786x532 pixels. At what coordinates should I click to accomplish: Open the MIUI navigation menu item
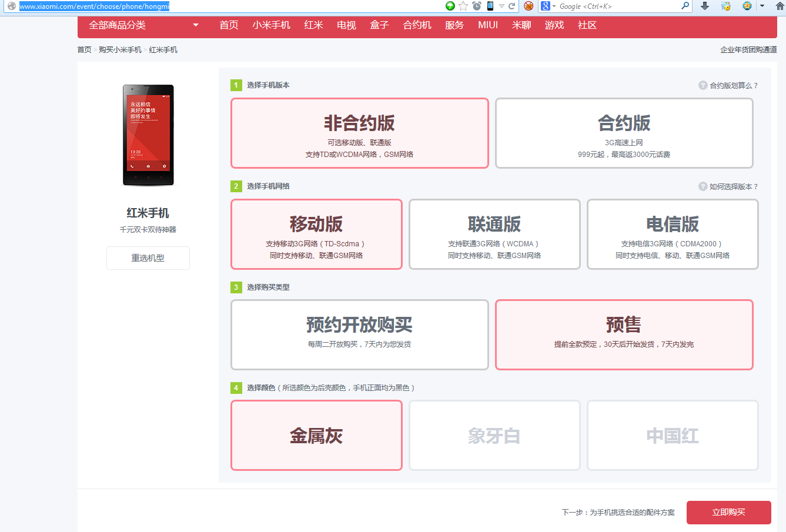[488, 25]
